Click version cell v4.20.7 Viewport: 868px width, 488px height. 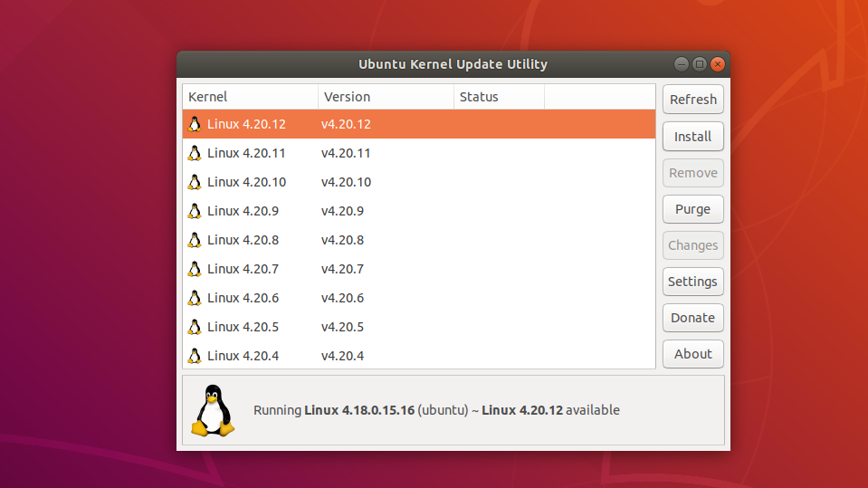342,269
